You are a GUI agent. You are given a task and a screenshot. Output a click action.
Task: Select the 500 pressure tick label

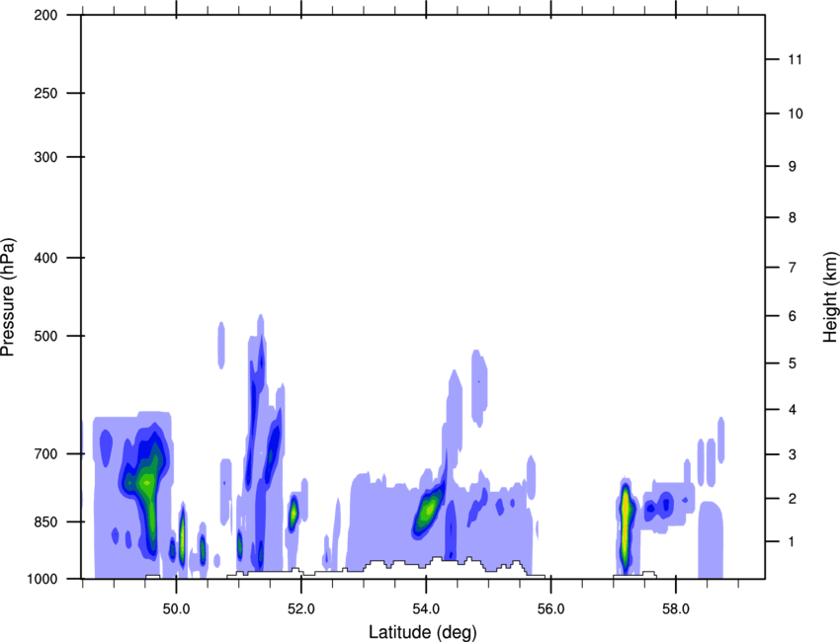46,336
